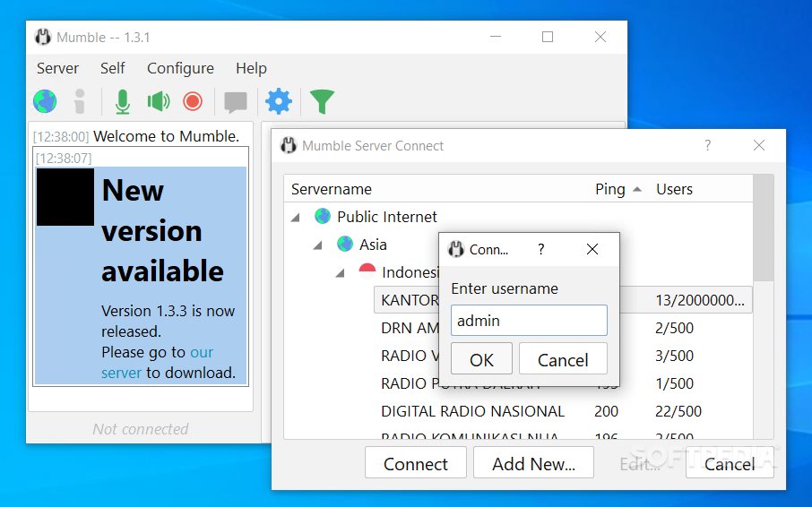Click the black image in update notice

[65, 197]
